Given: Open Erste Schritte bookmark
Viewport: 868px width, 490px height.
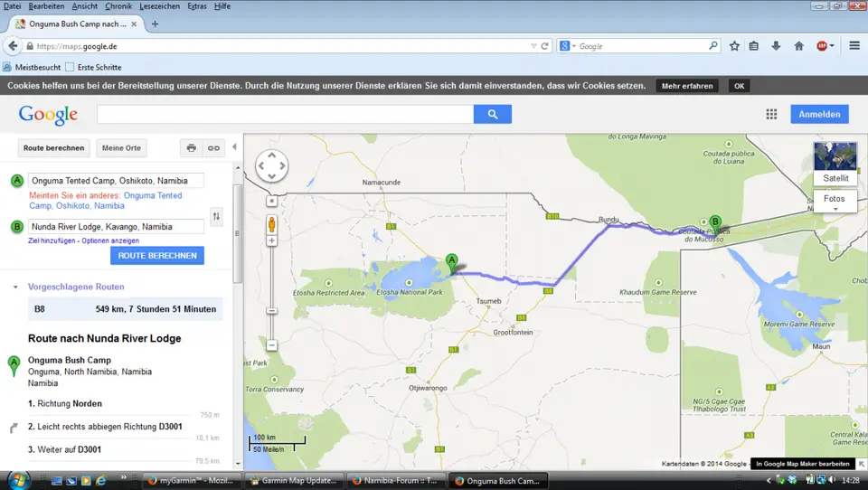Looking at the screenshot, I should 93,67.
